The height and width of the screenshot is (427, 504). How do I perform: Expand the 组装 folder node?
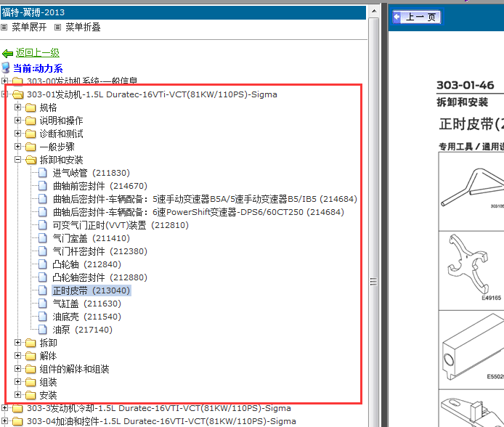(x=17, y=382)
